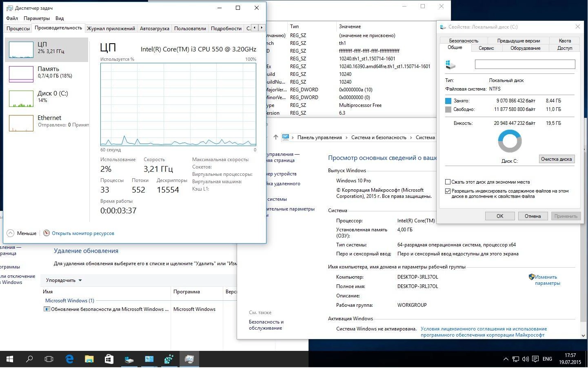Open the volume control in system tray
Image resolution: width=588 pixels, height=368 pixels.
pyautogui.click(x=525, y=359)
